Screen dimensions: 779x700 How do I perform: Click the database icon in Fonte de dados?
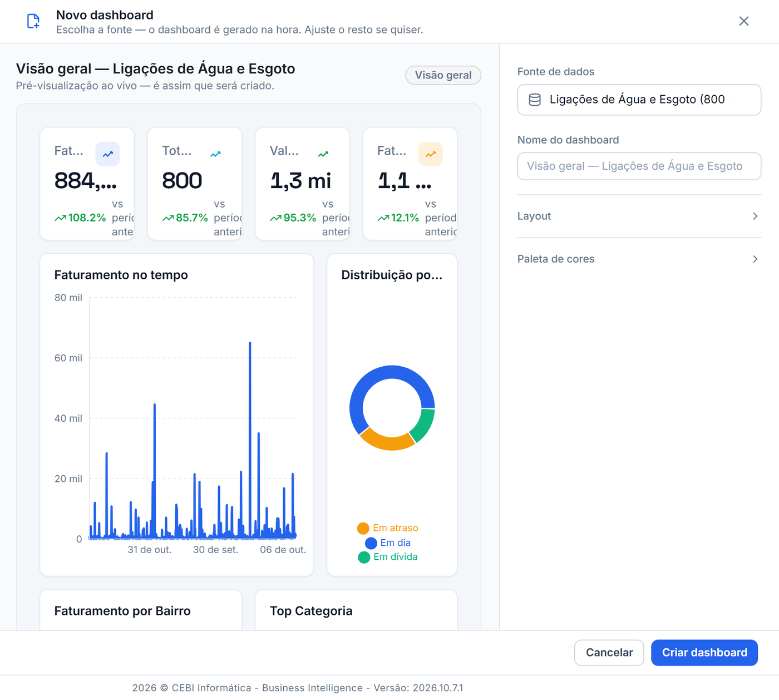tap(535, 100)
